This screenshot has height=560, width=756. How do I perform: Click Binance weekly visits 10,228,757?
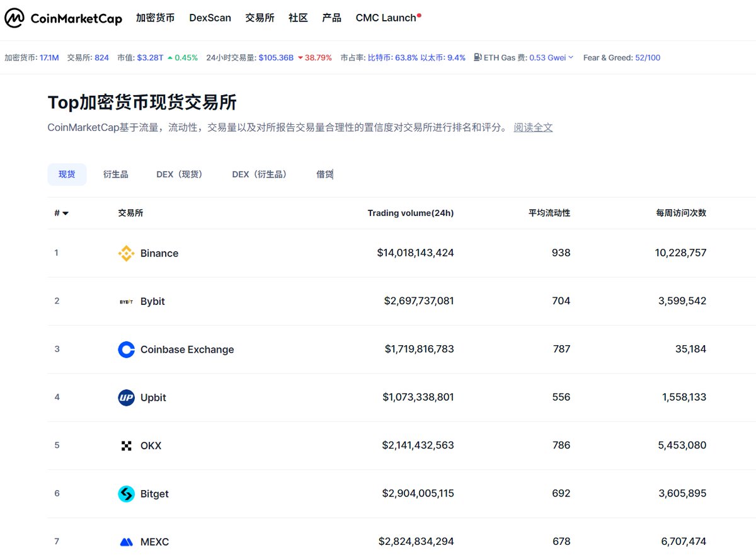pyautogui.click(x=680, y=253)
